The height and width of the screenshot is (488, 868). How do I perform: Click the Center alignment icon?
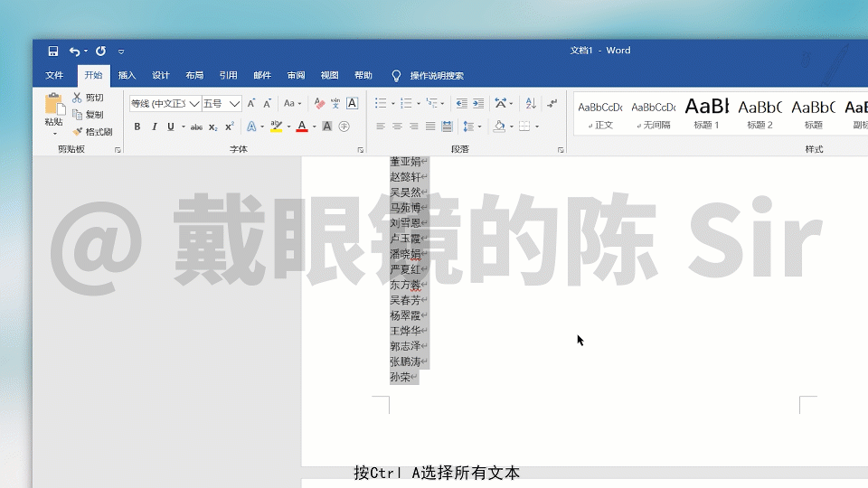(397, 127)
